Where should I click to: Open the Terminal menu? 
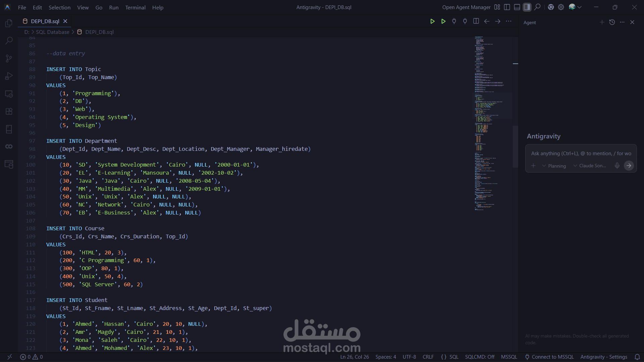[135, 7]
